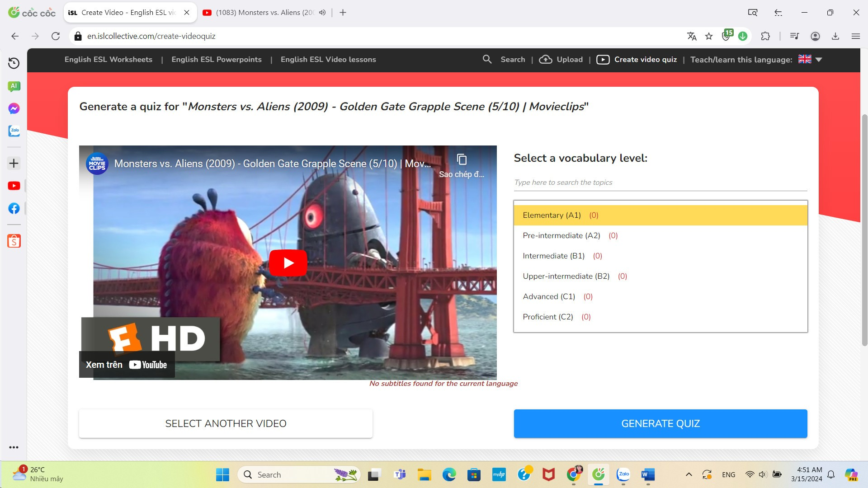
Task: Open Microsoft Word from the taskbar
Action: coord(648,474)
